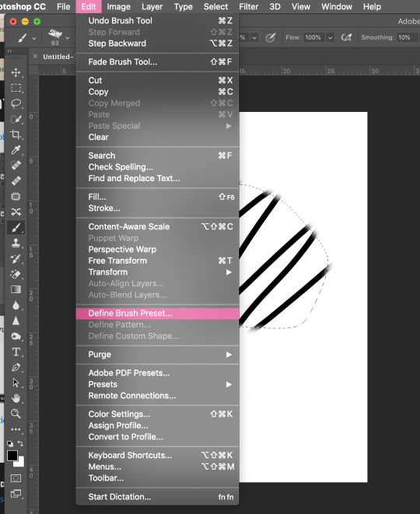Select the Gradient tool
Image resolution: width=420 pixels, height=514 pixels.
[16, 289]
